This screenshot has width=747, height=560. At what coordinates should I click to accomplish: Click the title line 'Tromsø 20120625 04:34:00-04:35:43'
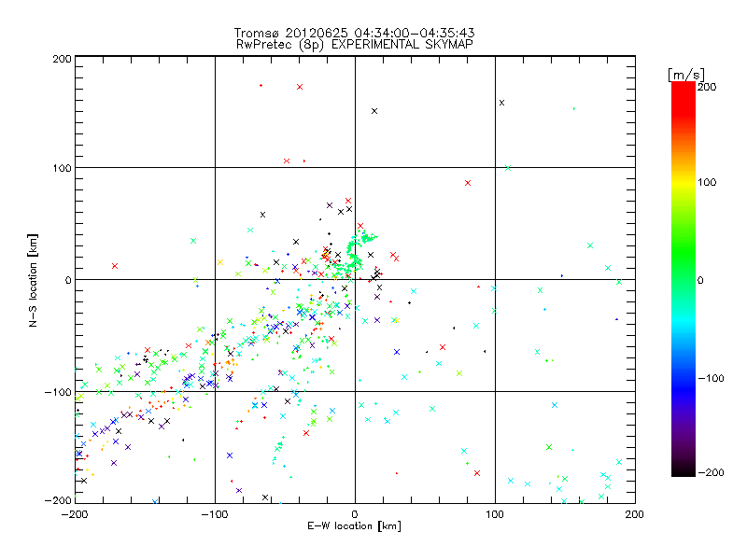coord(354,33)
